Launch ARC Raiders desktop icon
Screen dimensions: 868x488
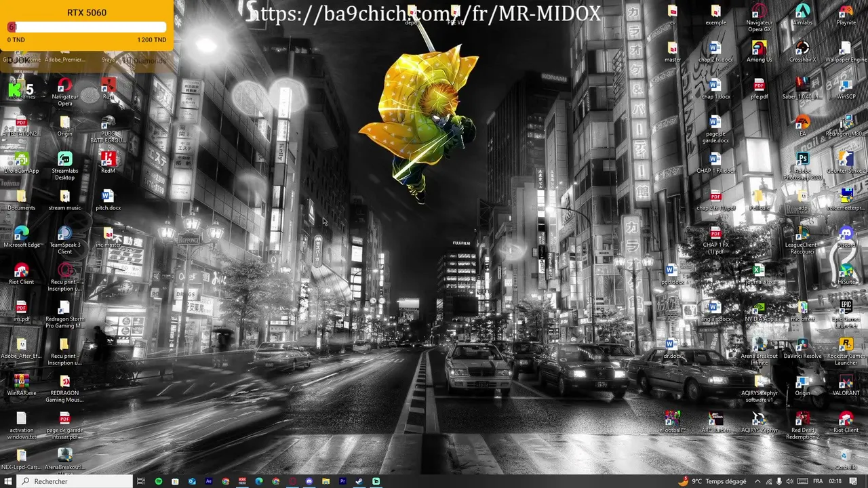(715, 422)
